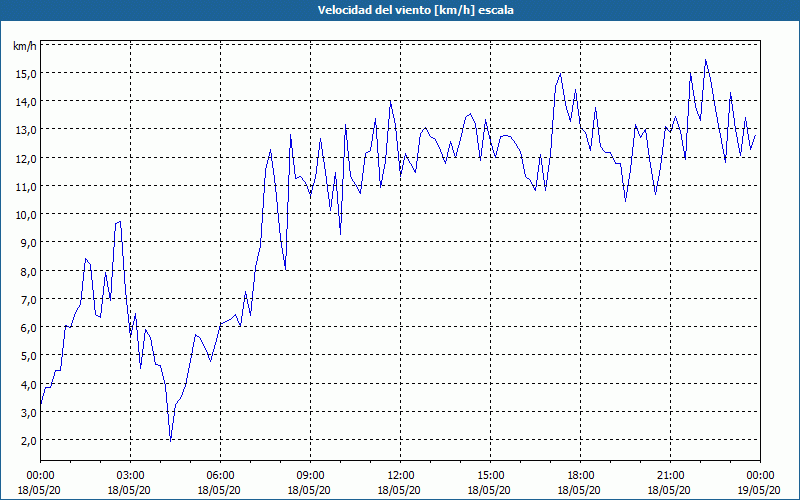Select the 18/05/20 date under the 15:00 label
Screen dimensions: 800x500
pyautogui.click(x=489, y=490)
